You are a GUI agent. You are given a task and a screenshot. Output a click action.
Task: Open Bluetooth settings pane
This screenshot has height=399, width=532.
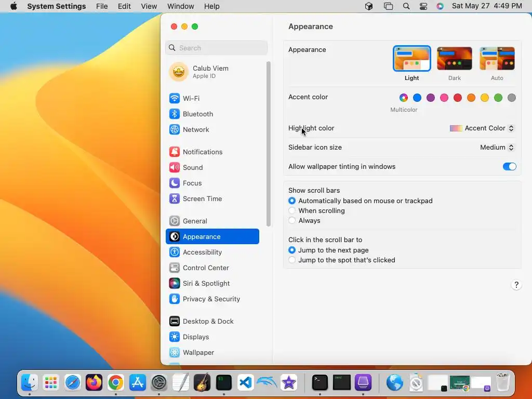(212, 114)
